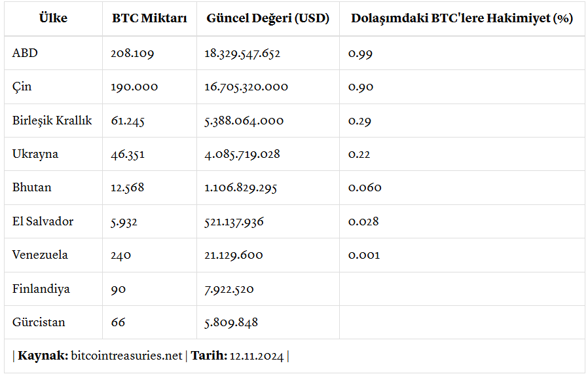Click the Venezuela row label
Image resolution: width=588 pixels, height=374 pixels.
click(40, 255)
